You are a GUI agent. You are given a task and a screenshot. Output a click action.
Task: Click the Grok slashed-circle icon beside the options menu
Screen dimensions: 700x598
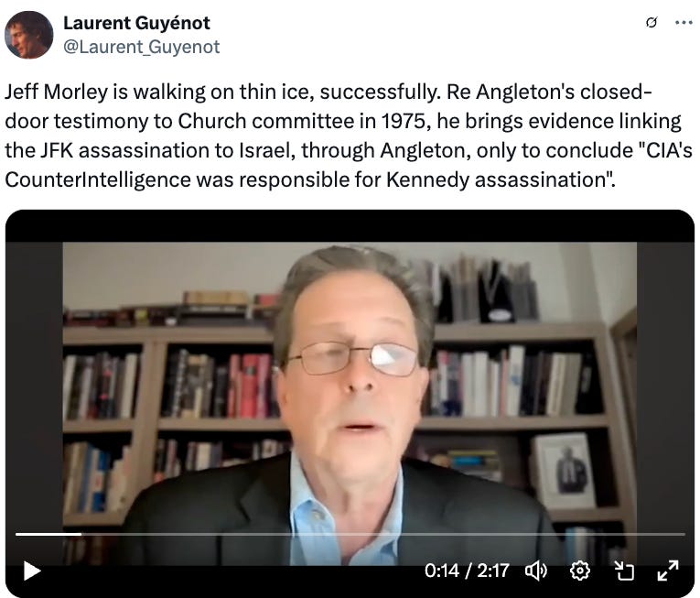[x=652, y=22]
